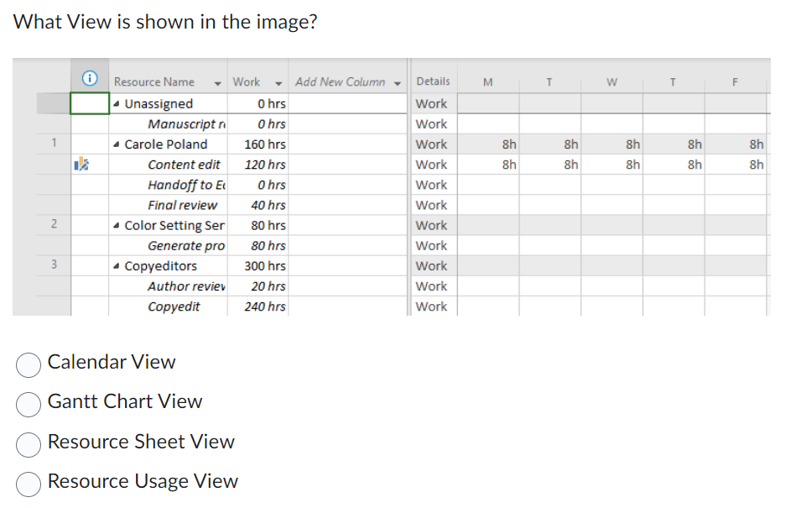Screen dimensions: 812x508
Task: Select the Content edit assignment row
Action: pos(184,164)
